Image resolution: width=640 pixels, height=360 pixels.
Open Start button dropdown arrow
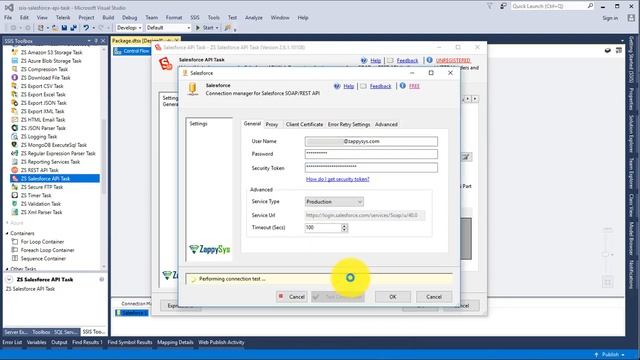(x=217, y=28)
